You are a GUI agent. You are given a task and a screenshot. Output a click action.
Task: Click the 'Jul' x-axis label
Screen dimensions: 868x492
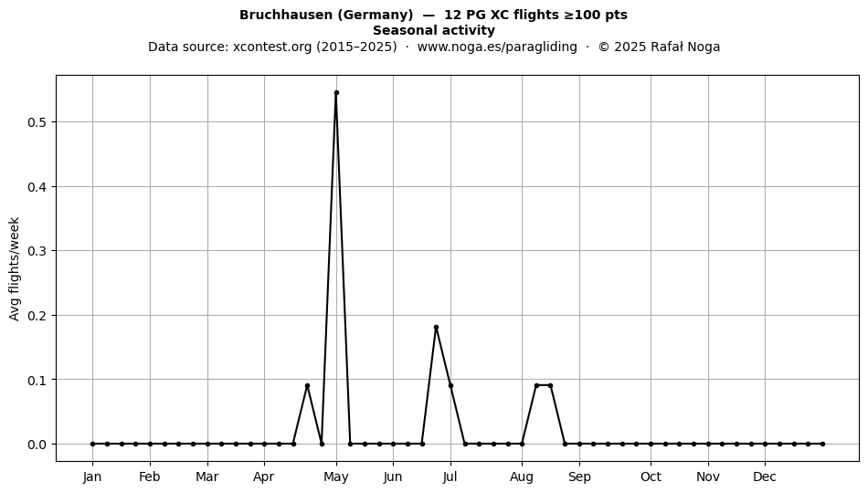[x=450, y=476]
